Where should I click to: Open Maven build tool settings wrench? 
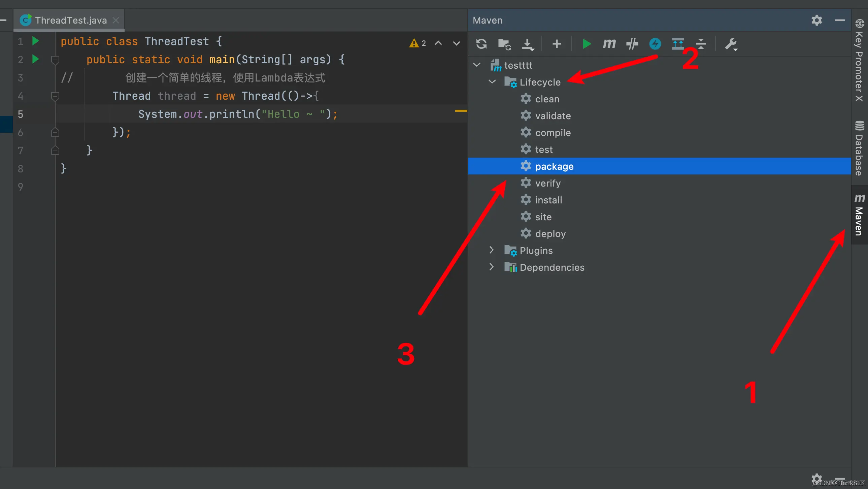click(731, 44)
